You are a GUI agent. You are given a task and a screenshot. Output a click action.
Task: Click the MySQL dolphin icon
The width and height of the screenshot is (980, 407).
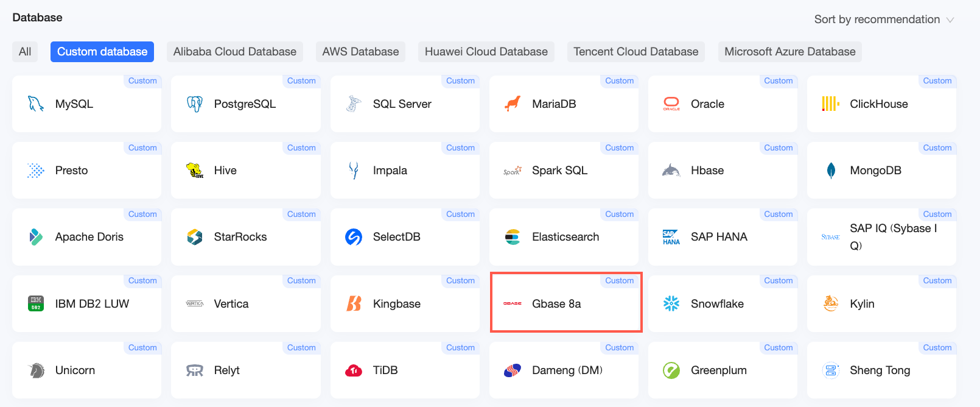36,104
